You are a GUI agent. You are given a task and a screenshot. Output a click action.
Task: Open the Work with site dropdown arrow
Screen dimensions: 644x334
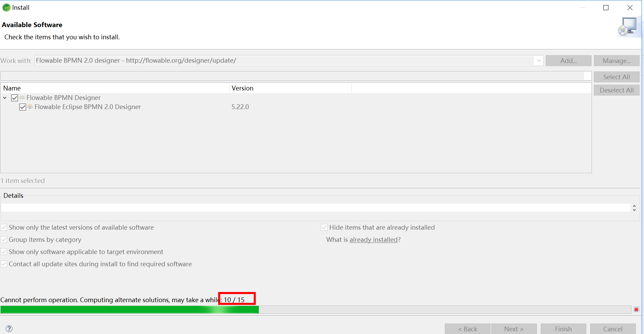click(x=539, y=61)
